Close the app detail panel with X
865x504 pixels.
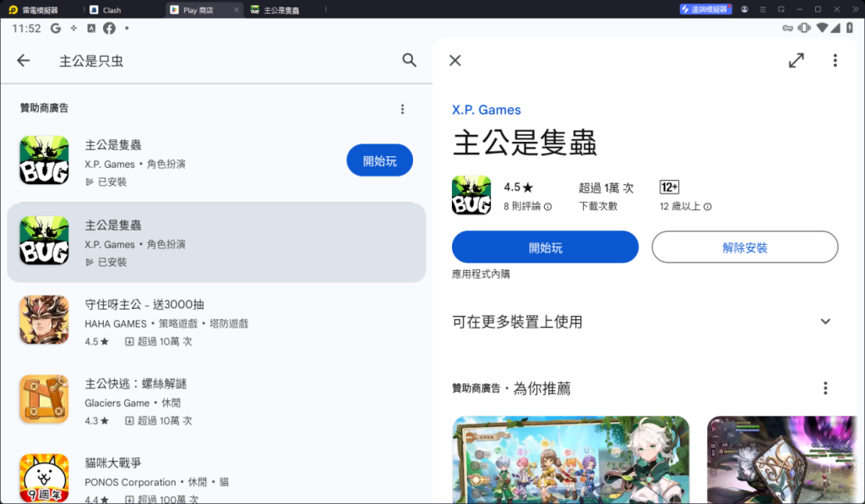455,60
